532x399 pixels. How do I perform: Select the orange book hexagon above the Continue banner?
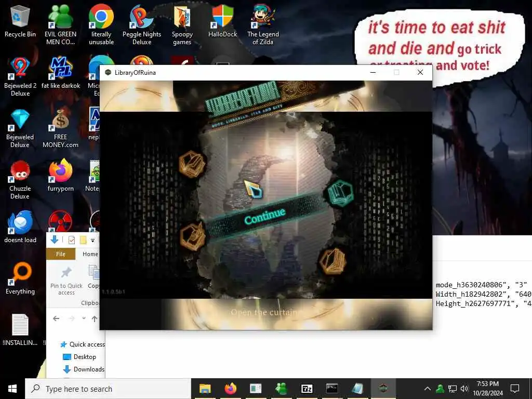pos(192,164)
